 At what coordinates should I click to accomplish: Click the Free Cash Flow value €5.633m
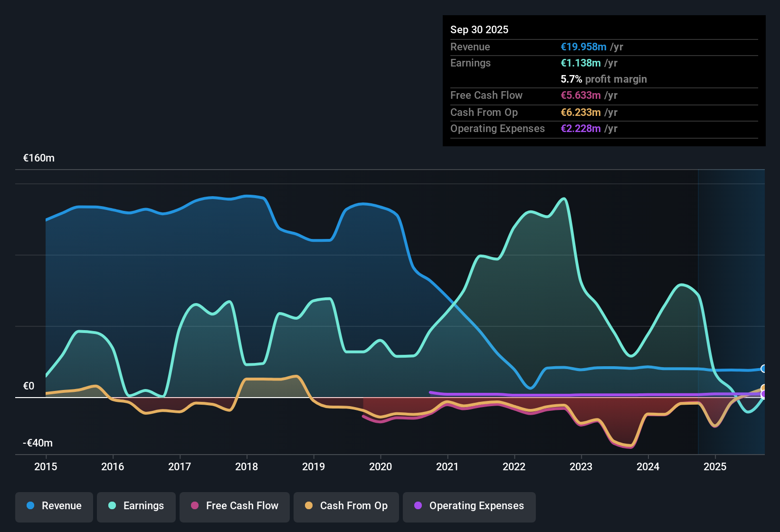[580, 95]
